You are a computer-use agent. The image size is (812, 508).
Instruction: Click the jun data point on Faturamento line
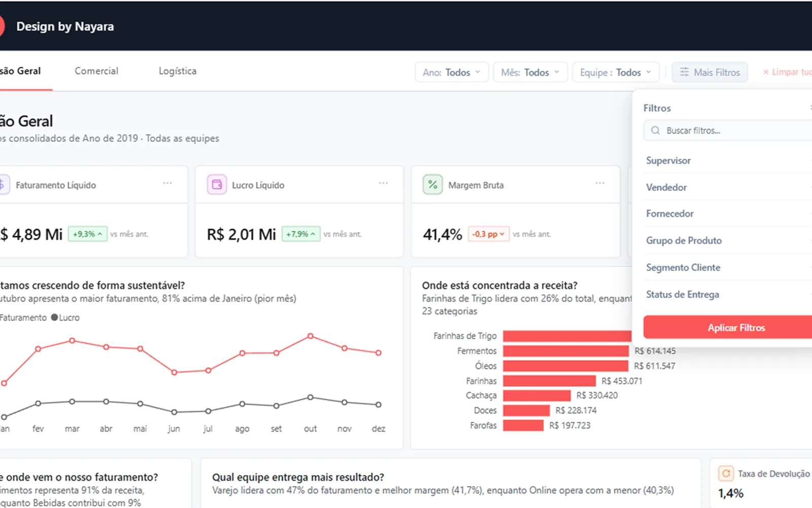pos(174,372)
